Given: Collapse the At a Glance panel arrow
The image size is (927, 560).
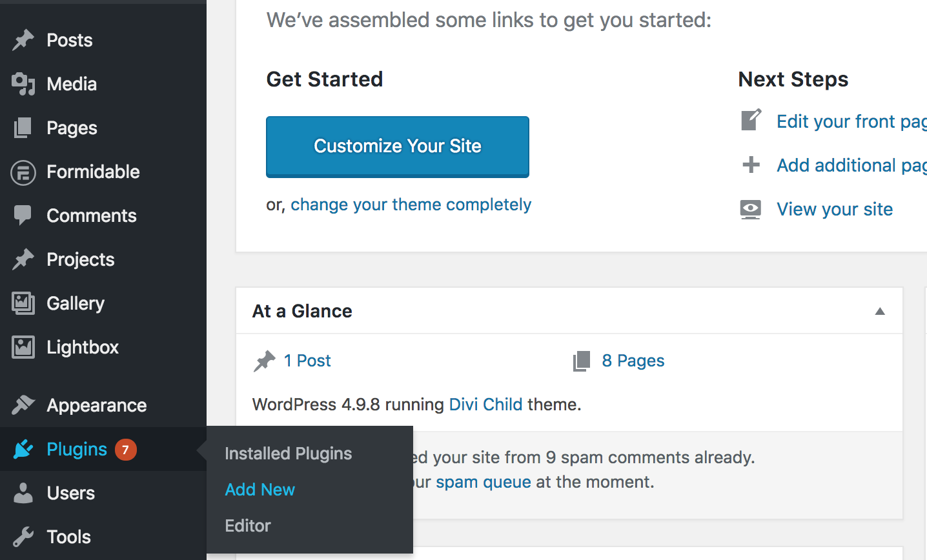Looking at the screenshot, I should coord(880,311).
